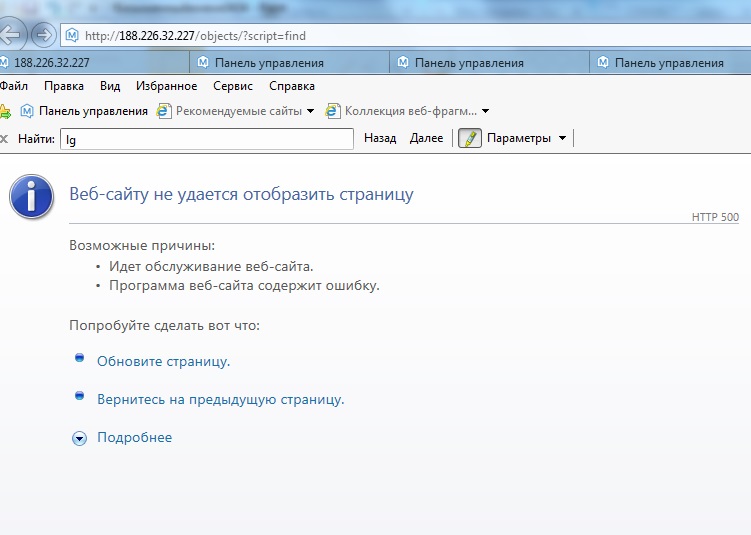751x535 pixels.
Task: Click the blue information icon
Action: point(31,197)
